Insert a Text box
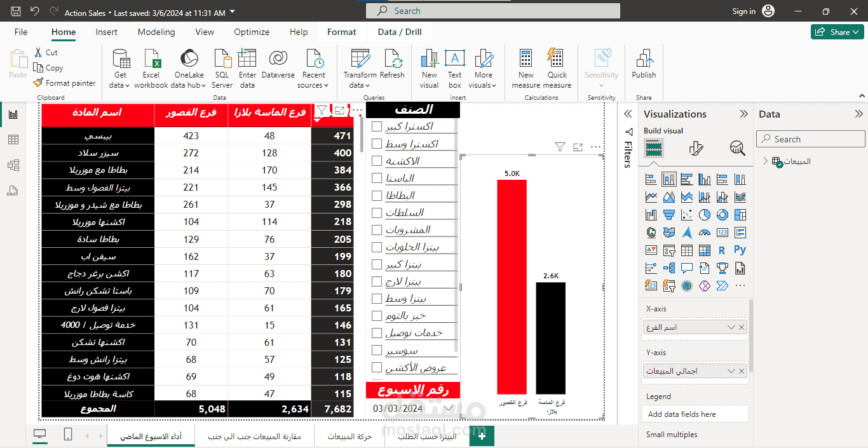This screenshot has width=868, height=448. (x=454, y=69)
